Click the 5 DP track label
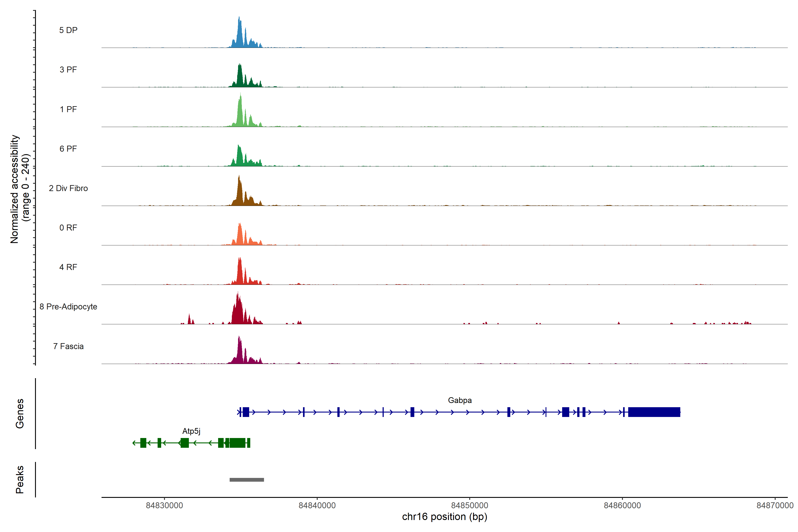Screen dimensions: 798x532 pyautogui.click(x=68, y=30)
